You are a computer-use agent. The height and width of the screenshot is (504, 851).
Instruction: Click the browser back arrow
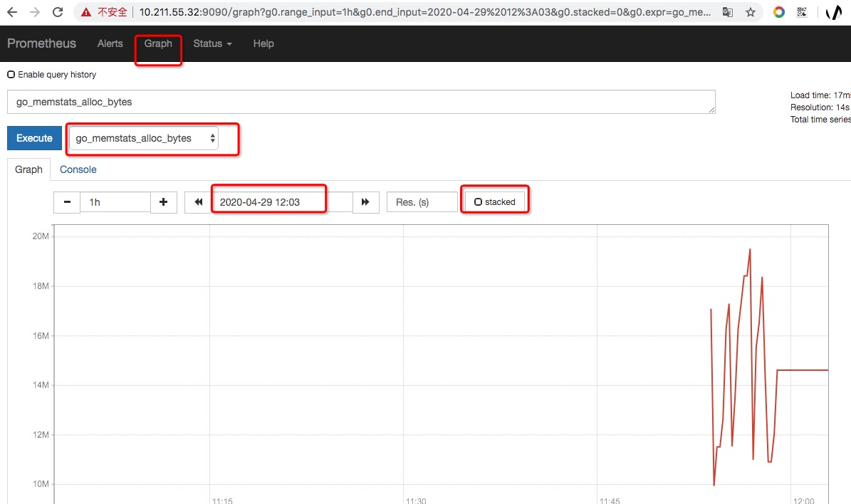[12, 12]
